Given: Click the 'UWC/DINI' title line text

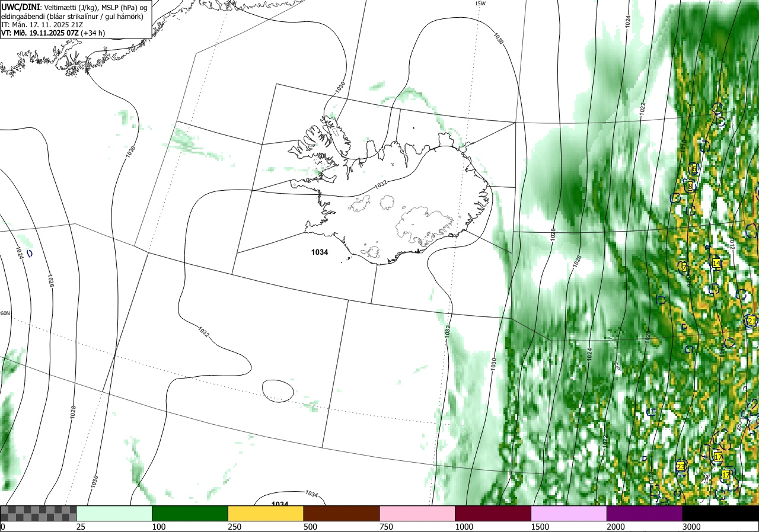Looking at the screenshot, I should coord(75,7).
